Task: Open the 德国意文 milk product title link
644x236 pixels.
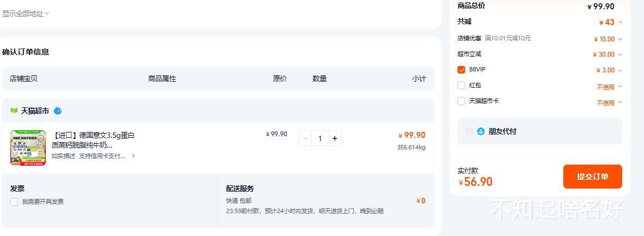Action: pos(93,141)
